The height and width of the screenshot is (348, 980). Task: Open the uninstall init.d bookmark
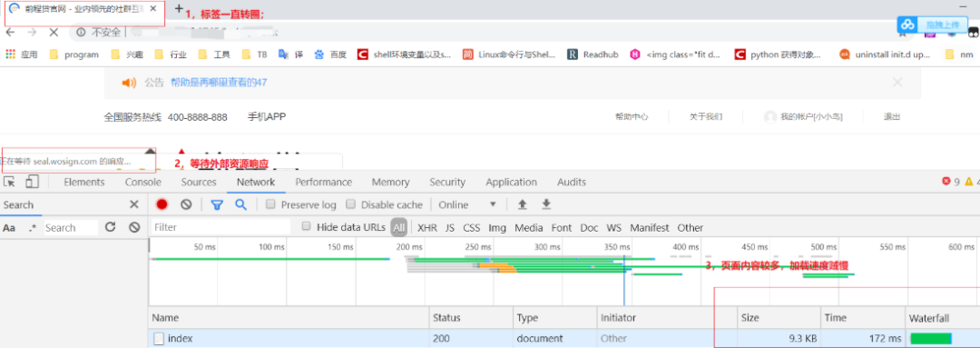885,55
